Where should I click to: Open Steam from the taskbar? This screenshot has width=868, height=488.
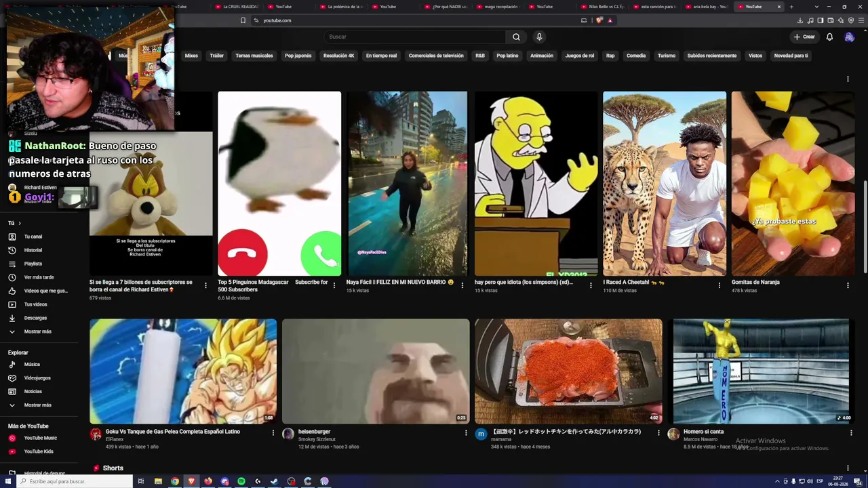pyautogui.click(x=274, y=481)
